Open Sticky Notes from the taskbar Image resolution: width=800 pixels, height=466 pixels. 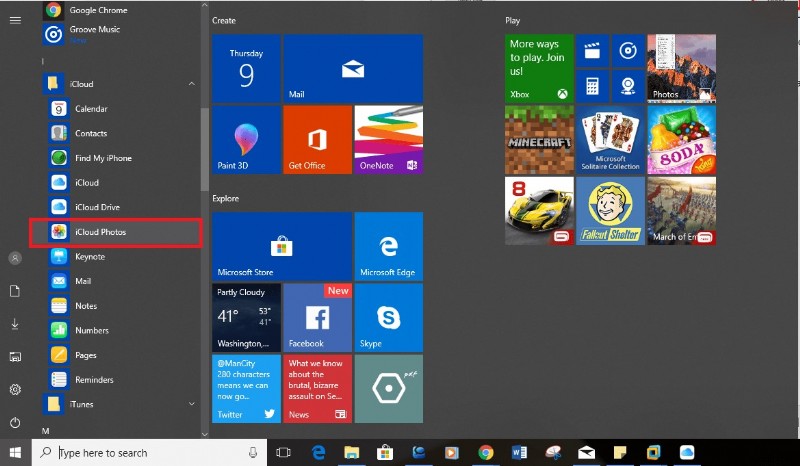coord(619,452)
